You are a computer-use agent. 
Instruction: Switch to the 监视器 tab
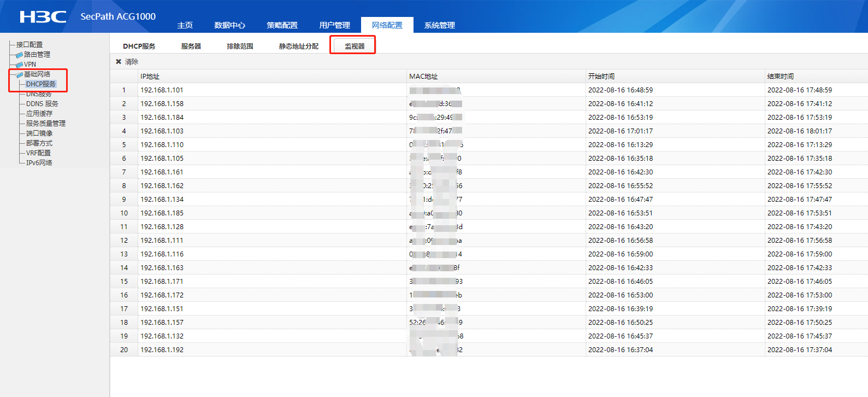coord(354,46)
